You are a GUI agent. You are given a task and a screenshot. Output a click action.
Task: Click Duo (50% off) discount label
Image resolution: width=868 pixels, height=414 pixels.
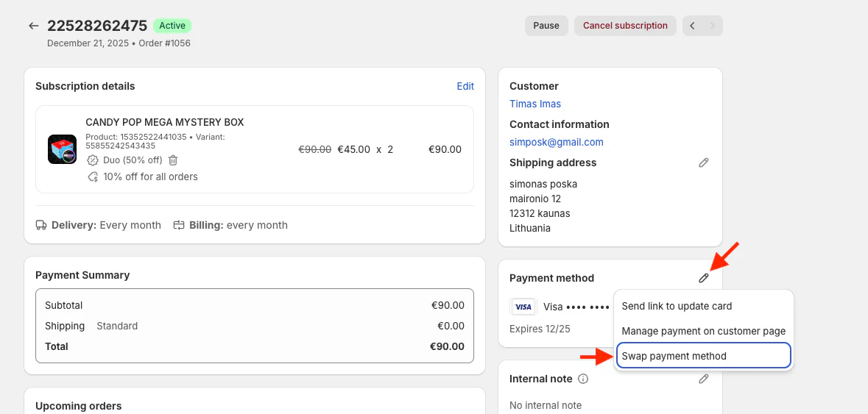click(133, 160)
